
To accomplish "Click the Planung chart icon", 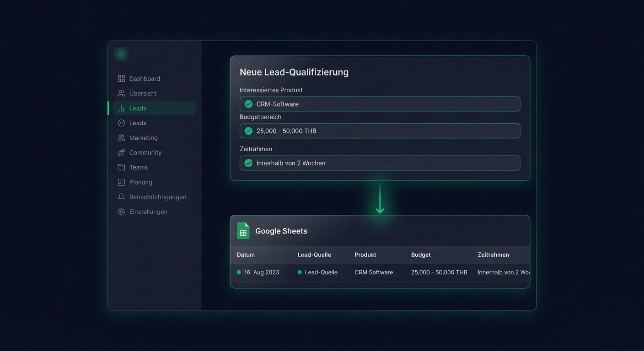I will [121, 182].
